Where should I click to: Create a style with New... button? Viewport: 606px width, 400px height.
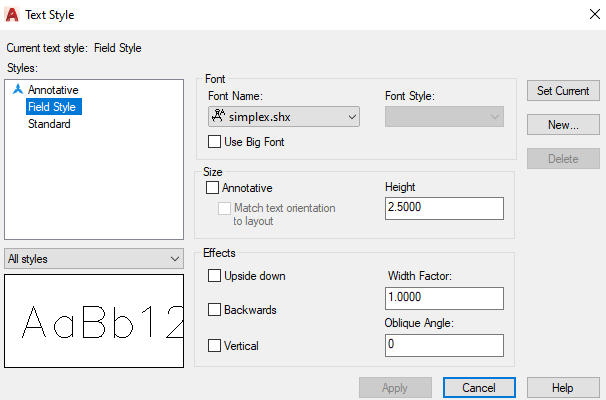tap(563, 124)
